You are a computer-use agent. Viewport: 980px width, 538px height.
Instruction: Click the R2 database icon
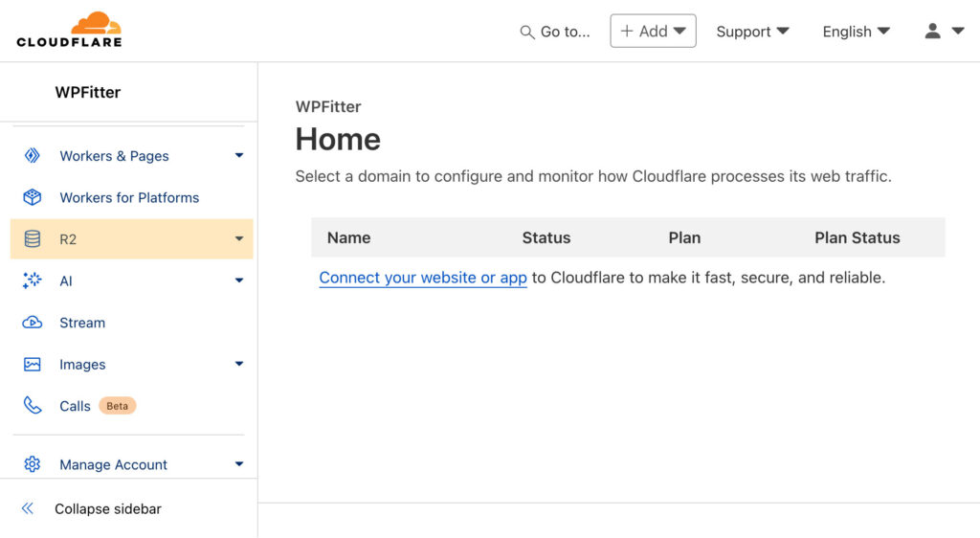(x=33, y=239)
